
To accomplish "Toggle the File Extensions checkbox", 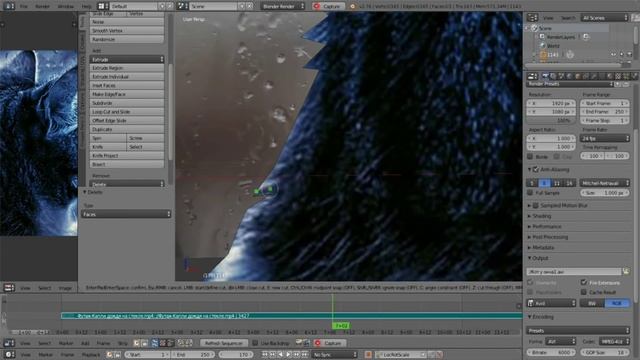I will tap(584, 282).
